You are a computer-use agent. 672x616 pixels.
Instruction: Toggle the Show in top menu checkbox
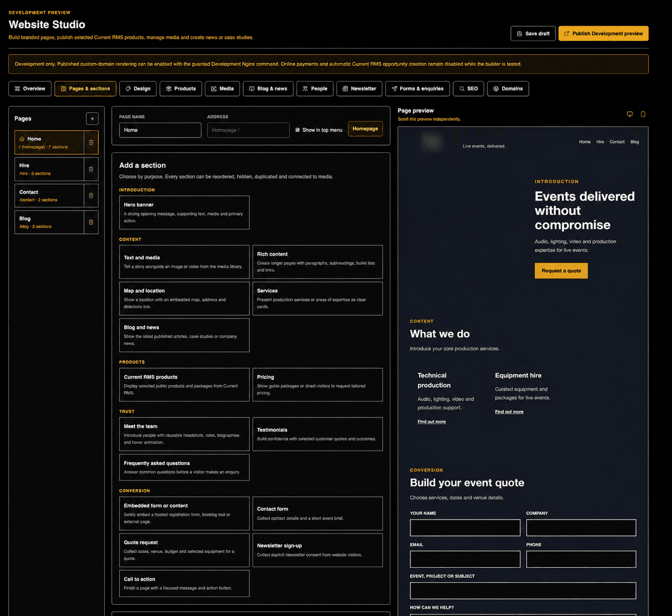pos(298,130)
